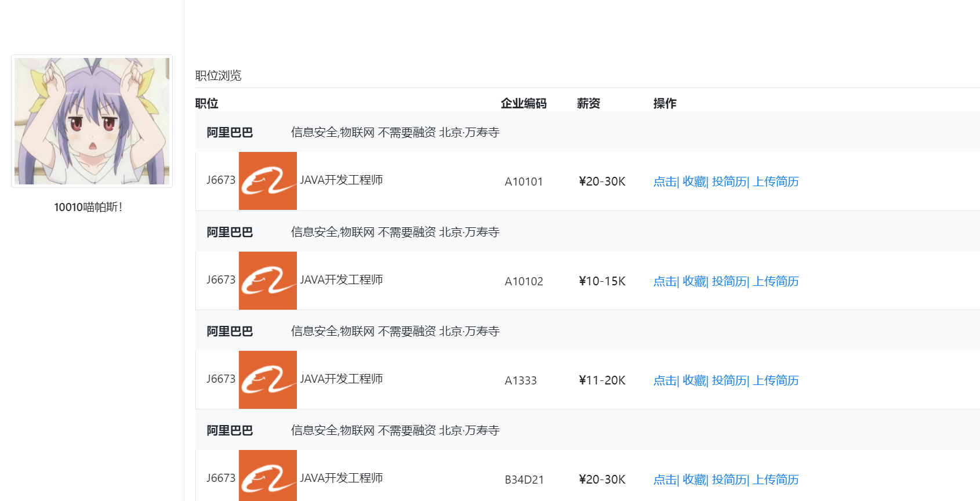Image resolution: width=980 pixels, height=501 pixels.
Task: Click the 企业编码 column header
Action: point(524,103)
